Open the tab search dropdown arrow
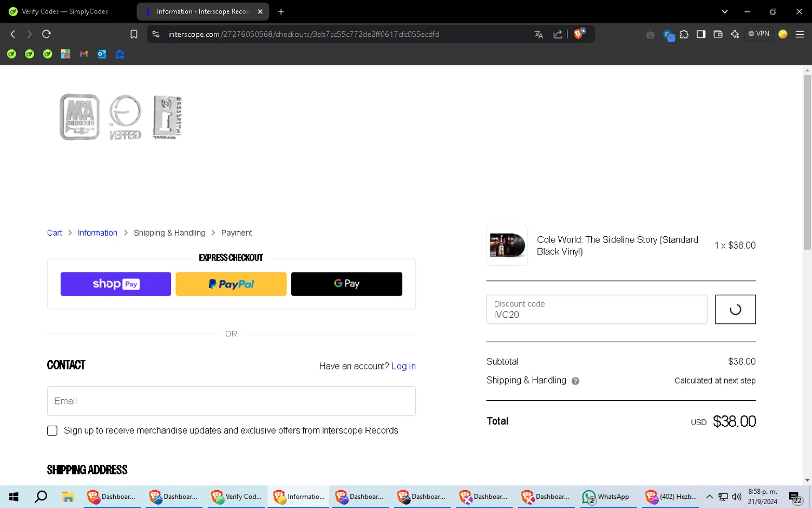Screen dimensions: 812x508 [724, 11]
